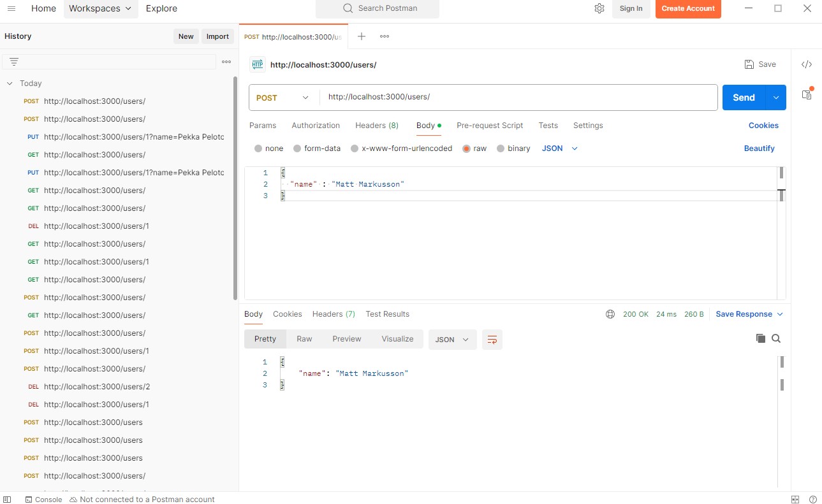This screenshot has height=504, width=822.
Task: Click the Beautify link
Action: tap(759, 148)
